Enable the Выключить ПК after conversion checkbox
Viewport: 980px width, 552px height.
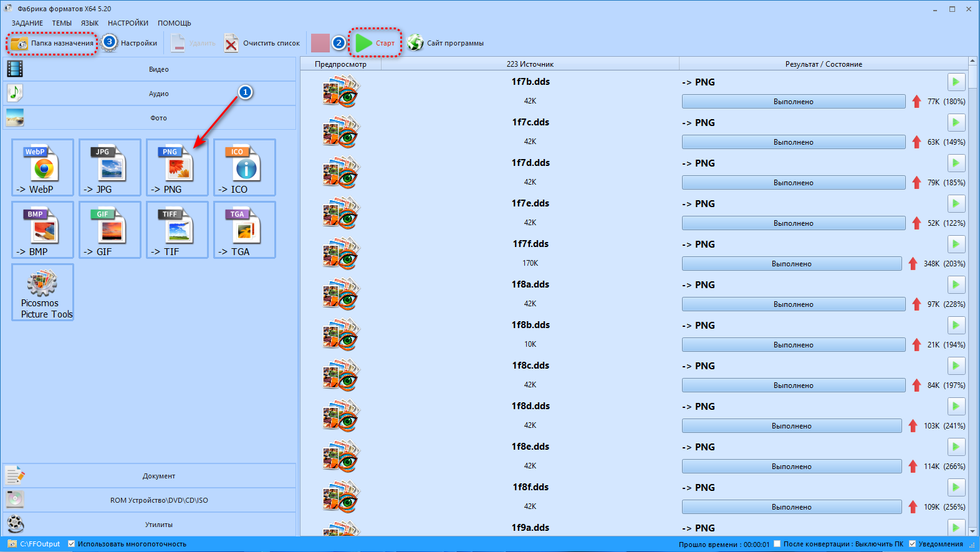pyautogui.click(x=777, y=544)
